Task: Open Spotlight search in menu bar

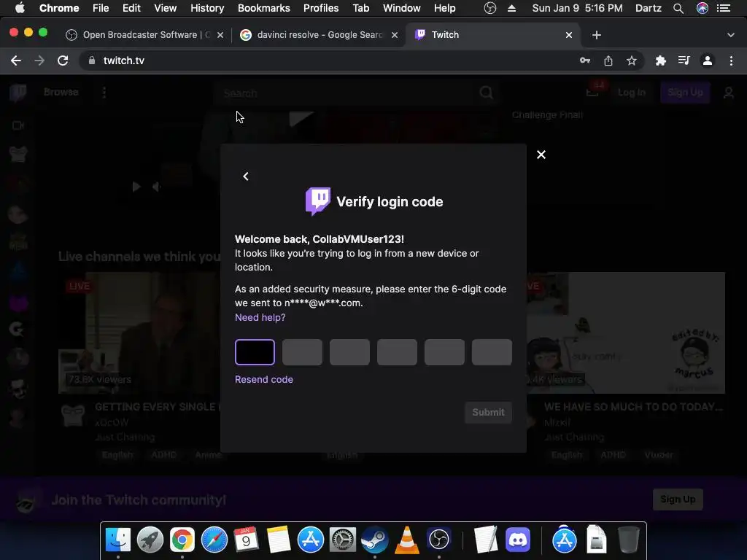Action: [678, 8]
